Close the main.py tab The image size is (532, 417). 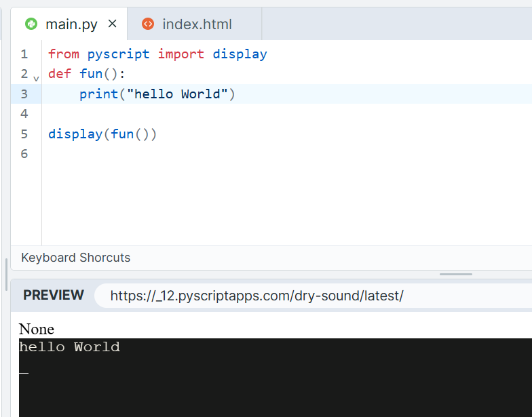tap(113, 24)
